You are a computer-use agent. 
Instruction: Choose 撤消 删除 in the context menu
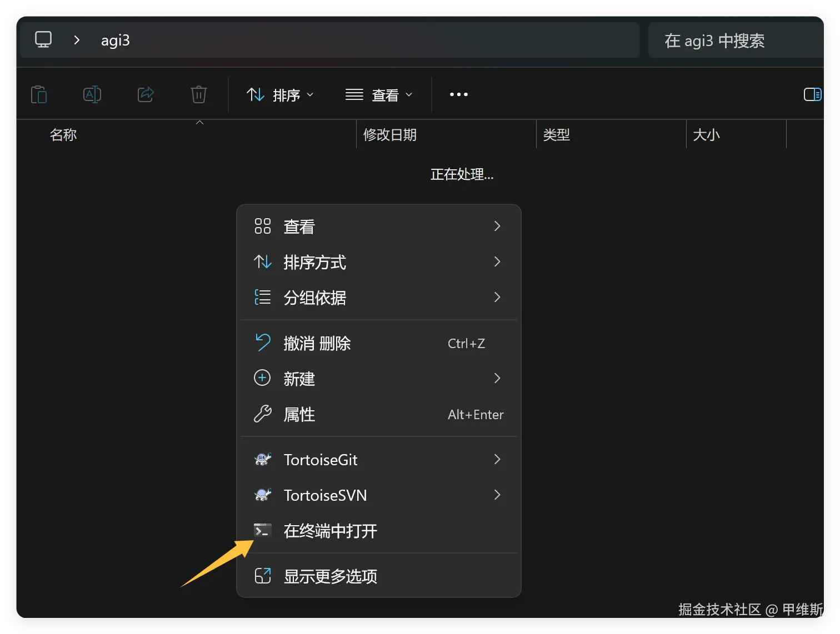[x=379, y=343]
